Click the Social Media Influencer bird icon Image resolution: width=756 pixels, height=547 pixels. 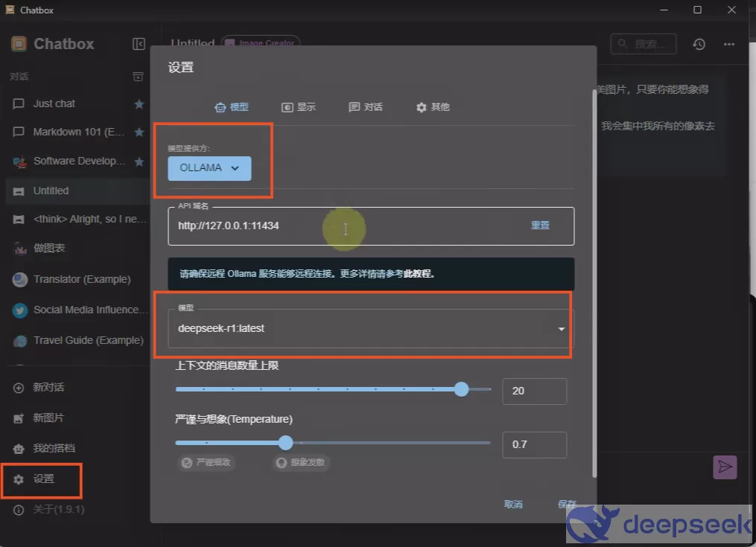[20, 310]
